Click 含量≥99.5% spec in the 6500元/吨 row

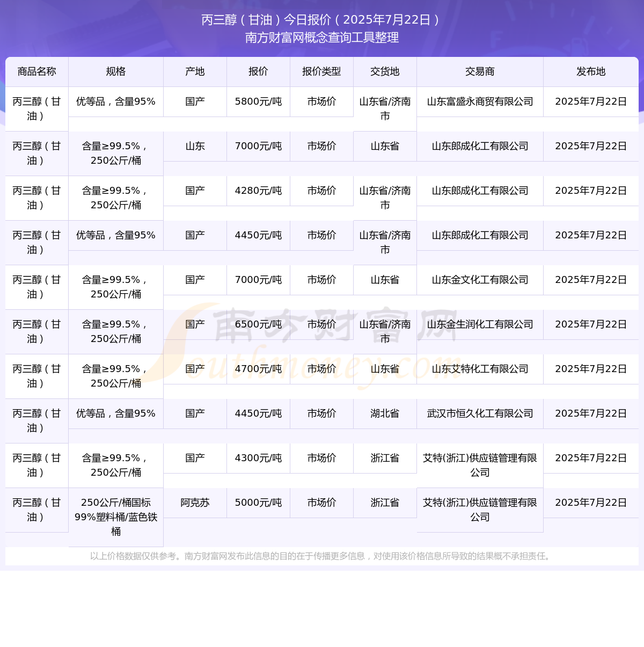tap(116, 331)
